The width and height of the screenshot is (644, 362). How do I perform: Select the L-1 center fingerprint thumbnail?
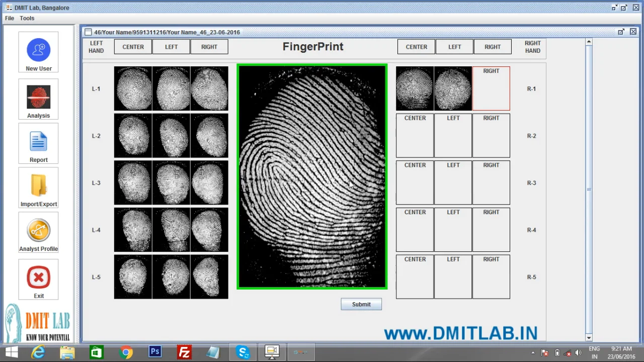[x=133, y=88]
